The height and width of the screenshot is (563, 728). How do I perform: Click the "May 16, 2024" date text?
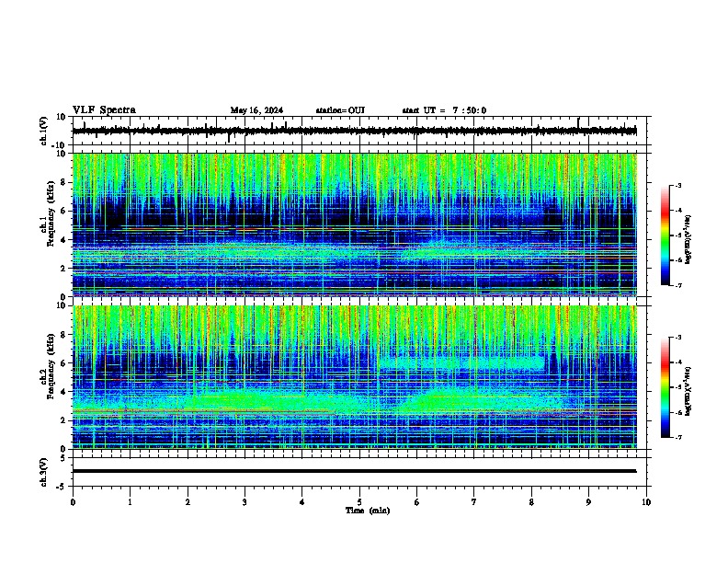pyautogui.click(x=256, y=110)
